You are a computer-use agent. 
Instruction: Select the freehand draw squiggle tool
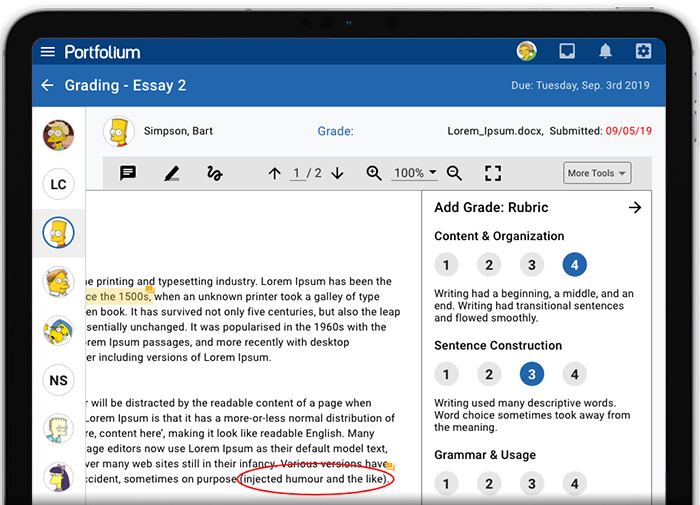point(214,173)
